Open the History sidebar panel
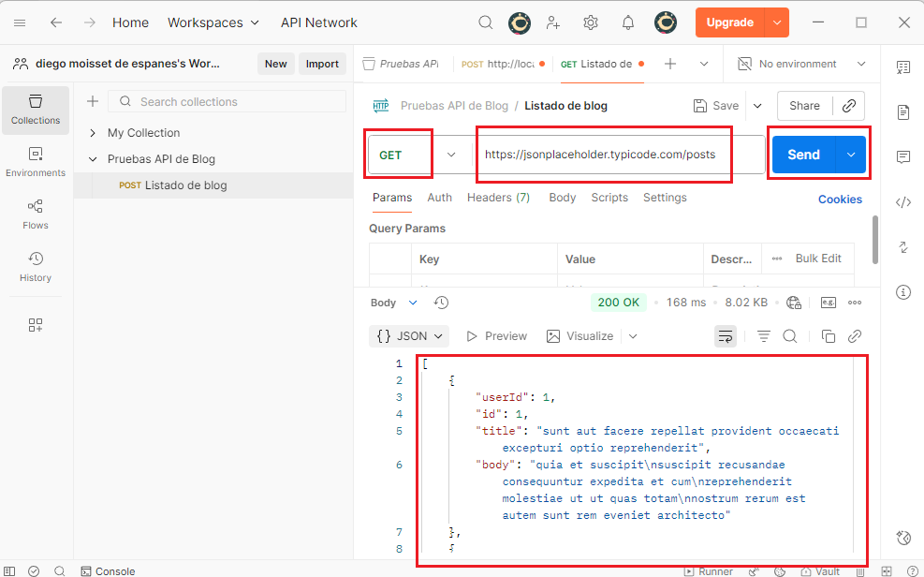 [x=36, y=267]
